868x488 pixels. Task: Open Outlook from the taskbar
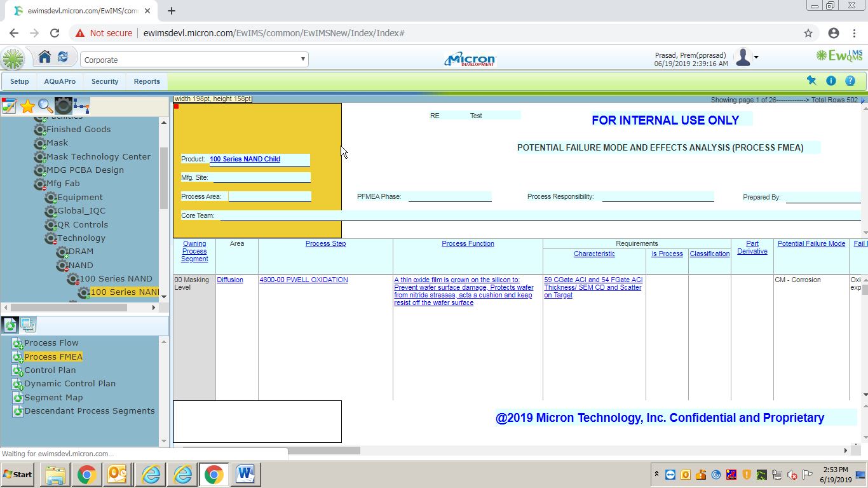pyautogui.click(x=118, y=475)
